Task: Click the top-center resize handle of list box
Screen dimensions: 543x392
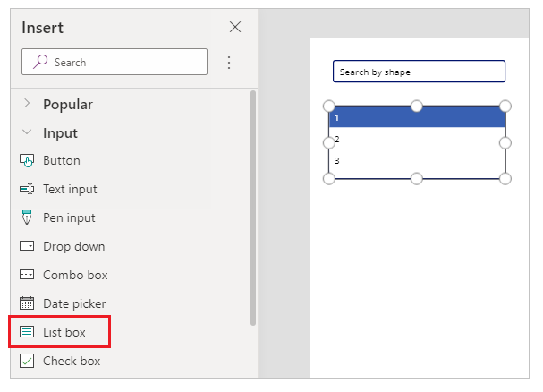Action: click(417, 106)
